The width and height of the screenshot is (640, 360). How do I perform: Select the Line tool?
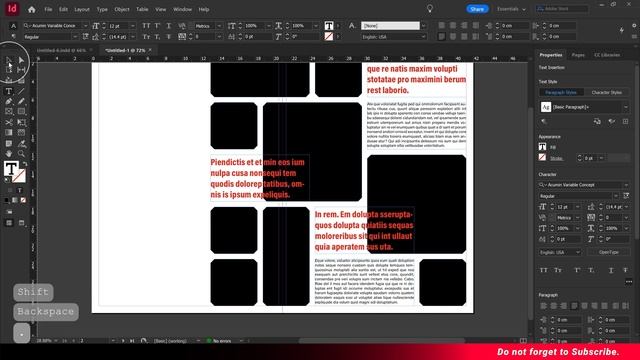(21, 91)
